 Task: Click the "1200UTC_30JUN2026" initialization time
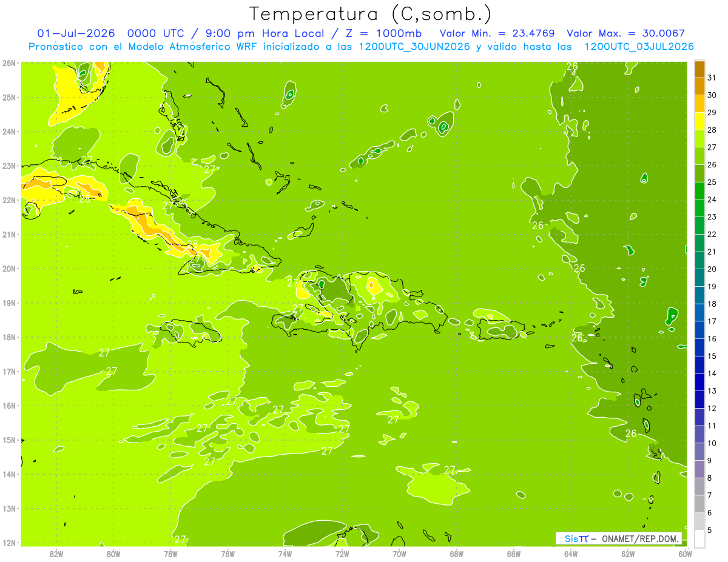pos(409,47)
